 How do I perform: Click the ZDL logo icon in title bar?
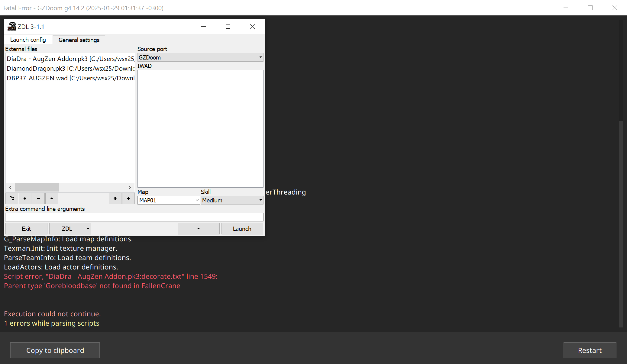point(12,27)
